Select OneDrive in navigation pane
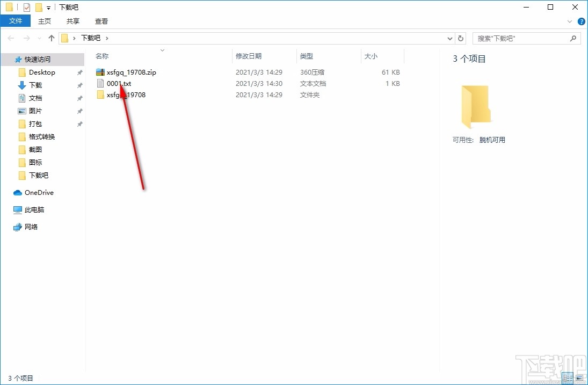 (39, 193)
